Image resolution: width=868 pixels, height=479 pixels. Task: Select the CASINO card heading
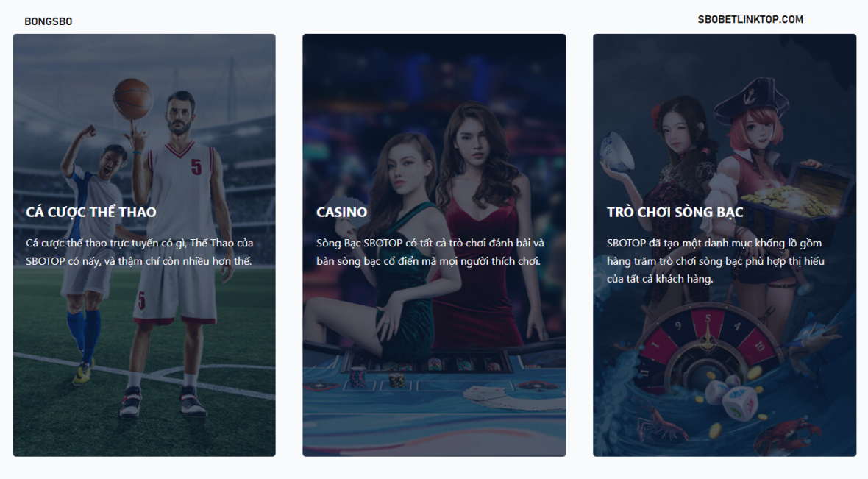pos(341,212)
